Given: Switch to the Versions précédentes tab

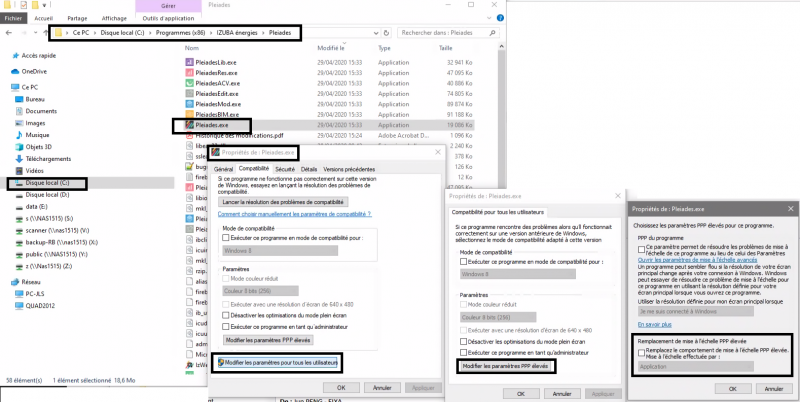Looking at the screenshot, I should [x=349, y=169].
